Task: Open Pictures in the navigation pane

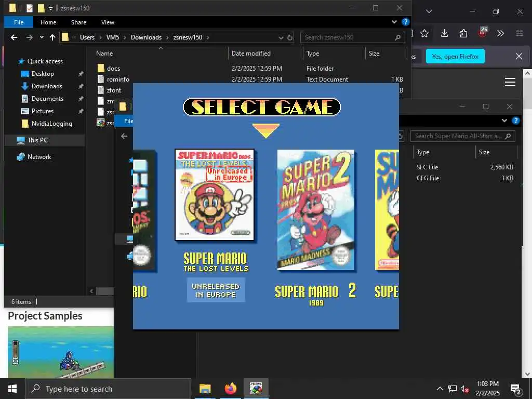Action: click(x=43, y=111)
